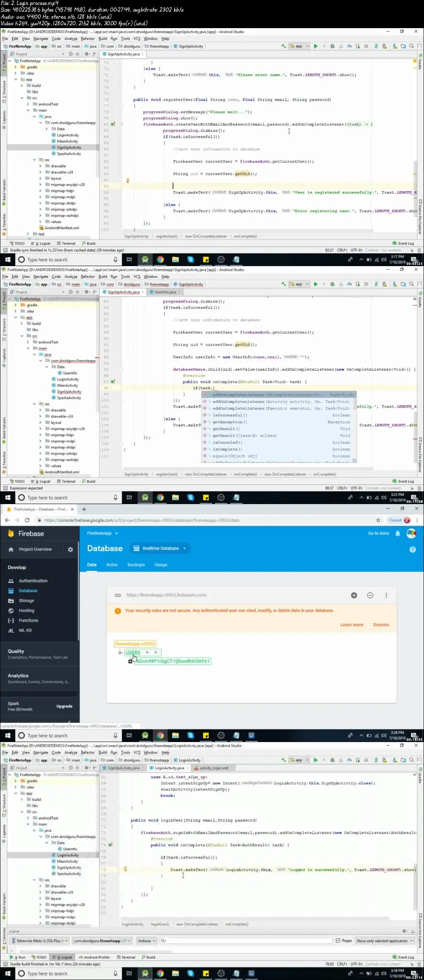Click the link icon beside database URL
Screen dimensions: 424x980
coord(118,595)
